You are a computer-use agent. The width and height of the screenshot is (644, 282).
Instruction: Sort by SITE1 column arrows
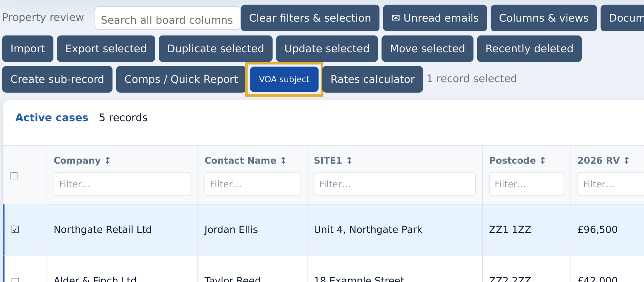[x=349, y=160]
